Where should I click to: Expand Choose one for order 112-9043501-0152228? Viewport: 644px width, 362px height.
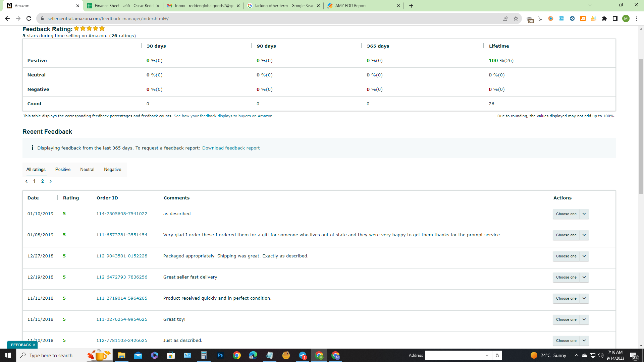[571, 256]
